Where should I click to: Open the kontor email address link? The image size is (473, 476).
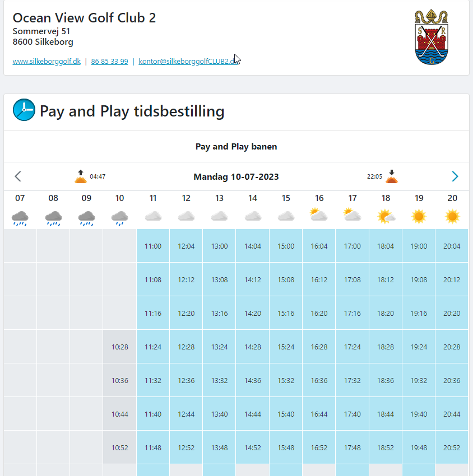point(188,62)
